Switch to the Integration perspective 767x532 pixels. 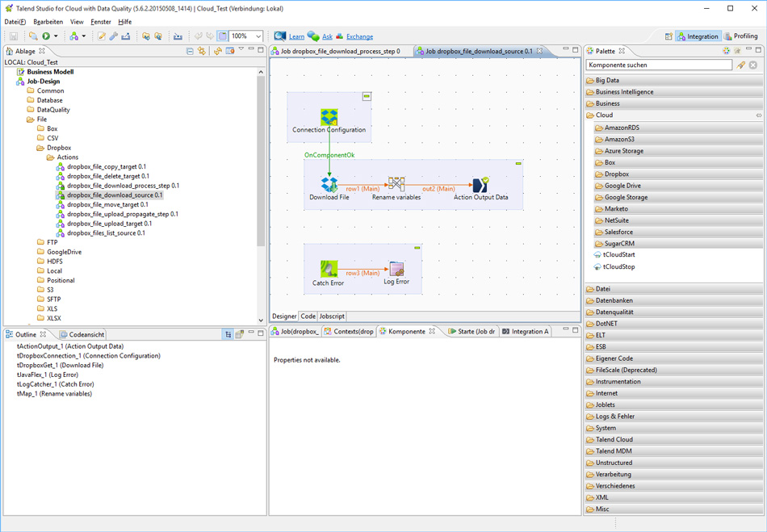[698, 36]
